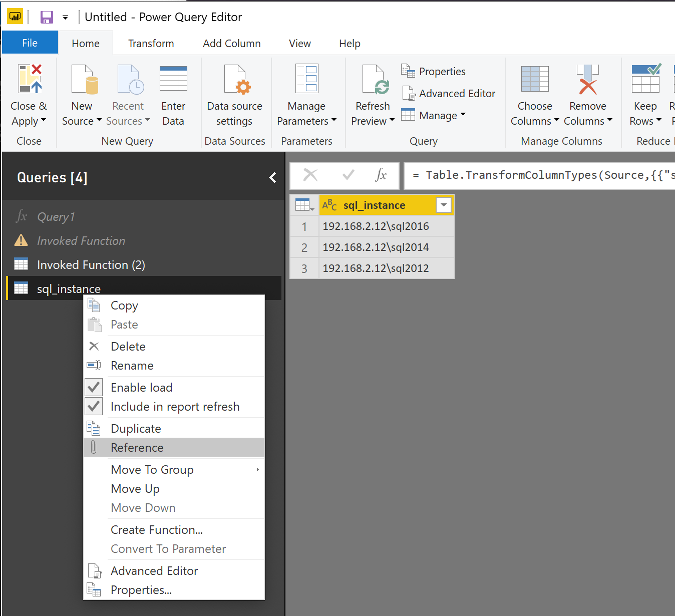
Task: Open New Source
Action: point(82,93)
